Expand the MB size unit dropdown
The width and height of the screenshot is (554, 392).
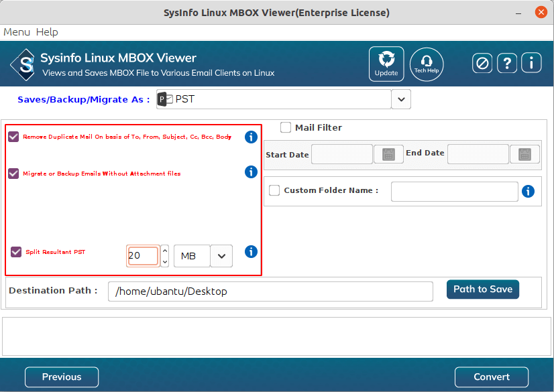point(221,256)
